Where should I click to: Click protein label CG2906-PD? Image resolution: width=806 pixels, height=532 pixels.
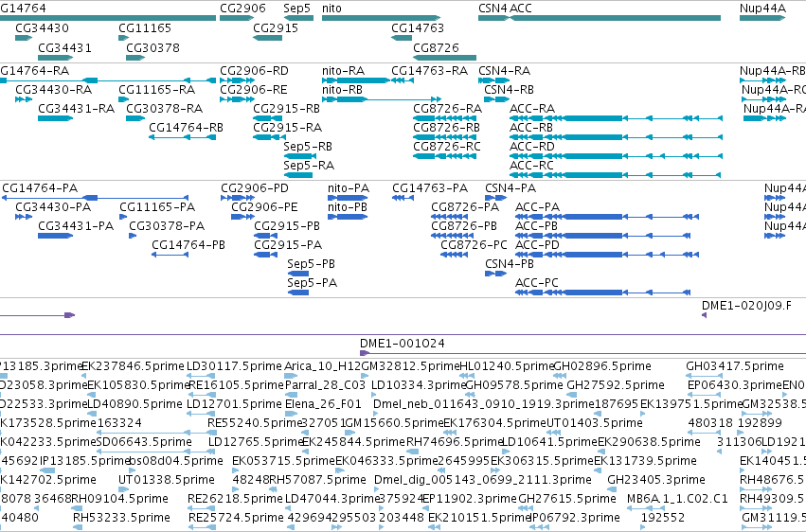pyautogui.click(x=255, y=188)
